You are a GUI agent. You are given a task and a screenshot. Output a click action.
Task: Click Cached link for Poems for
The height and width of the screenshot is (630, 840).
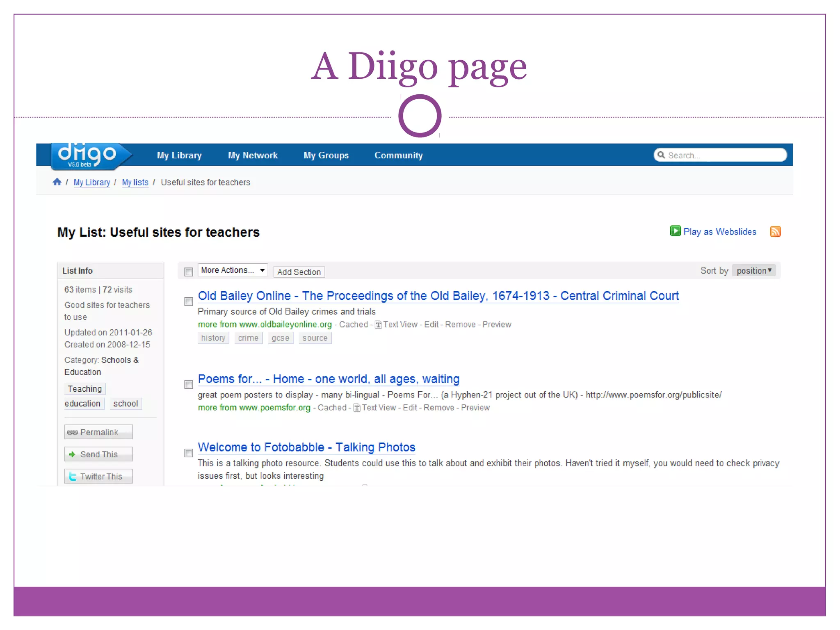click(x=332, y=407)
